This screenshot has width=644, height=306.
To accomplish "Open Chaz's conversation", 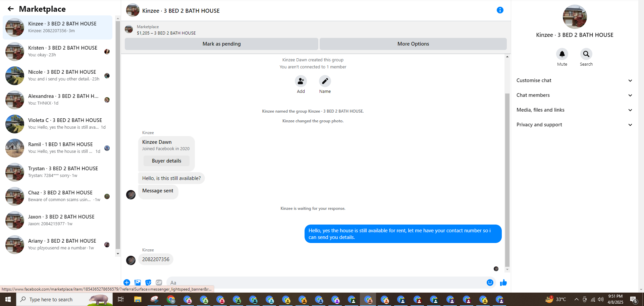I will pos(58,196).
